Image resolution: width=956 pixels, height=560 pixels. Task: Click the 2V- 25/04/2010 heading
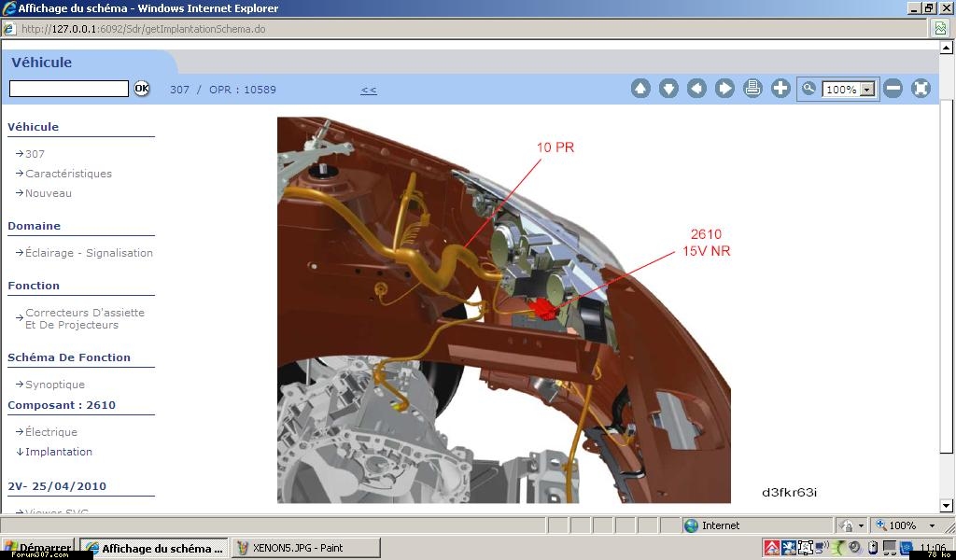coord(57,486)
